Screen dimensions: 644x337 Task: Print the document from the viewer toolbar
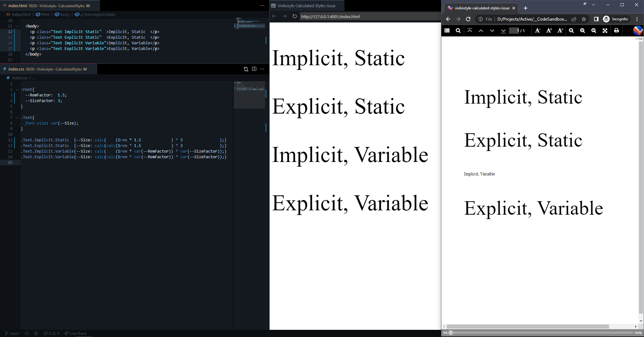point(616,31)
